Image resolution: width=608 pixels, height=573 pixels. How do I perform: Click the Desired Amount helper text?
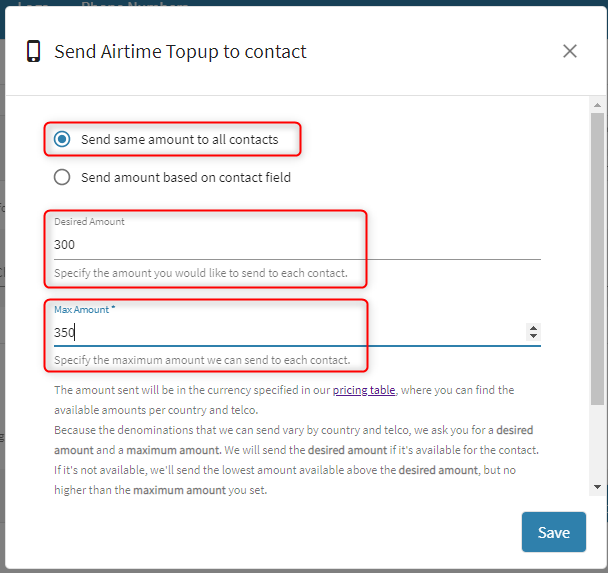click(200, 273)
